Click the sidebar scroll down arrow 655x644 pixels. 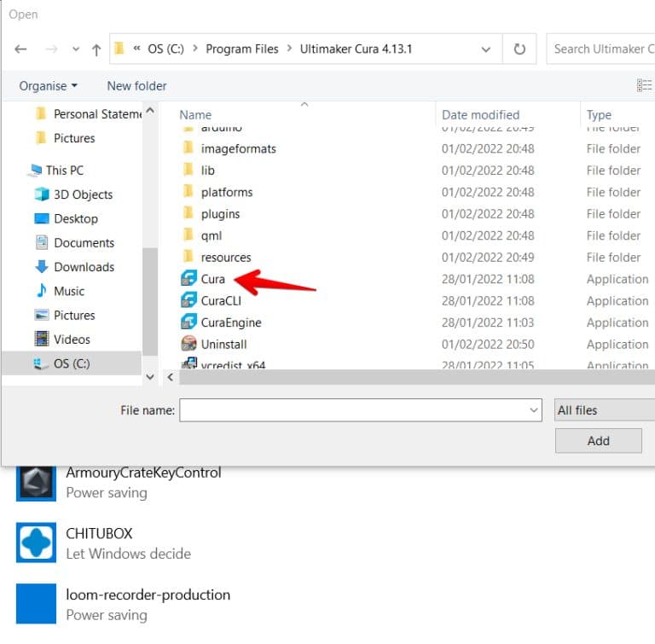(150, 377)
